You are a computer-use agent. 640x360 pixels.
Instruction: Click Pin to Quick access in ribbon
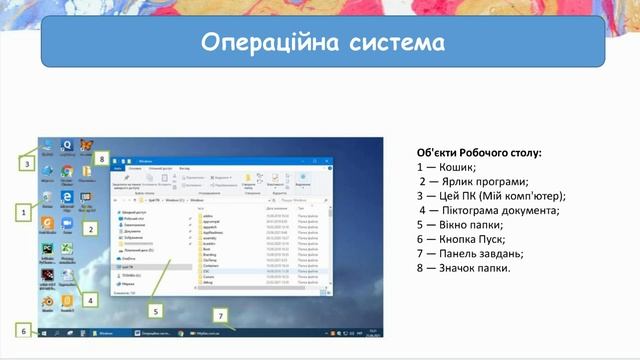tap(127, 182)
